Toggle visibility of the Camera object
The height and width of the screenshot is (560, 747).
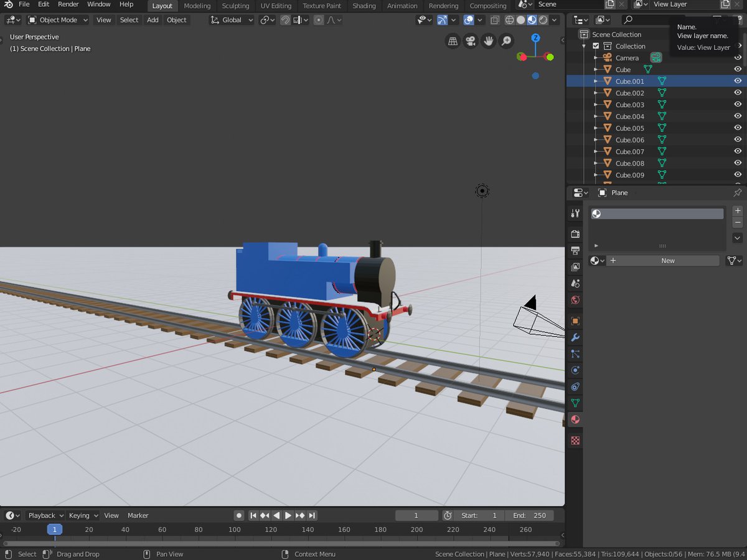click(x=738, y=58)
